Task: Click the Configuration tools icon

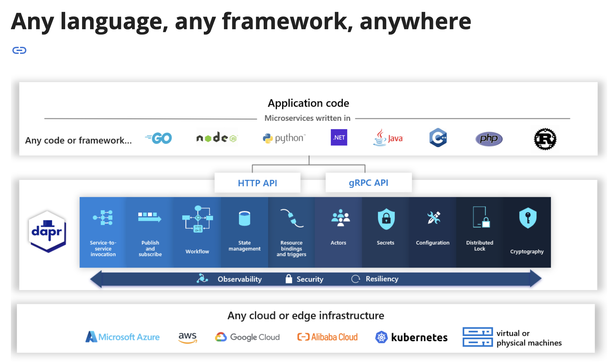Action: (x=434, y=218)
